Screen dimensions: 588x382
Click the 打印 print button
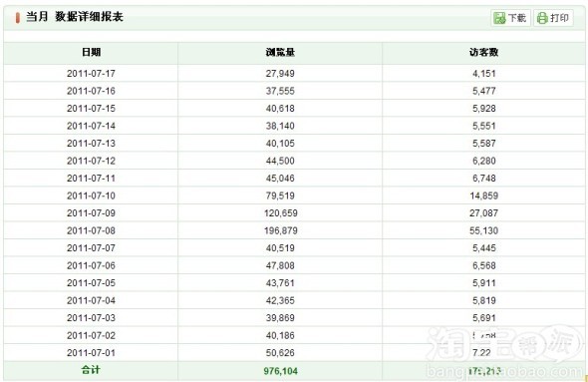click(553, 18)
